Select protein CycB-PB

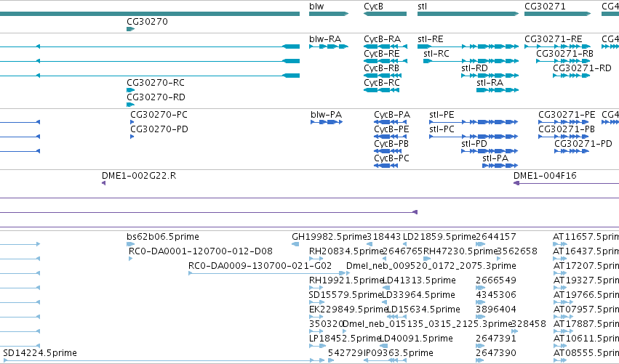[391, 144]
